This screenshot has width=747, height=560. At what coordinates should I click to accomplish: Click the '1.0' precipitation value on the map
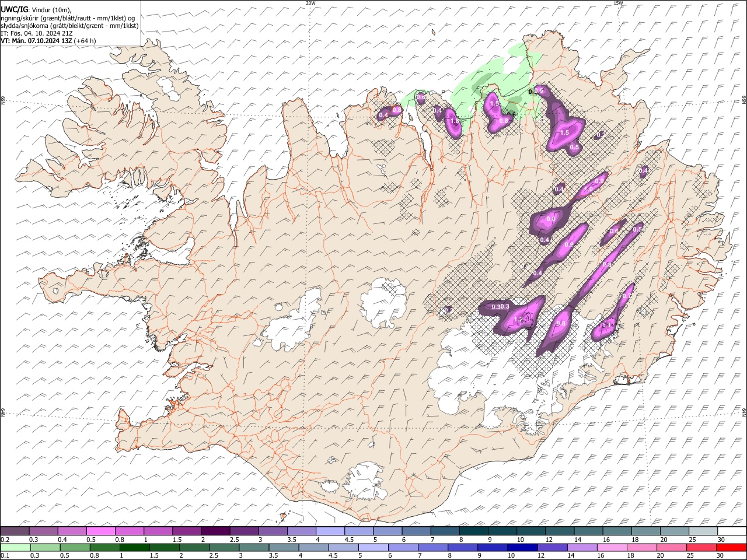[588, 189]
